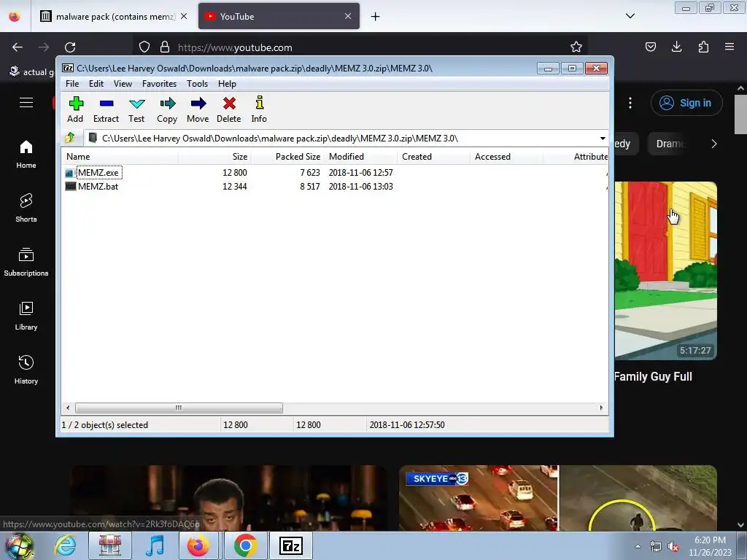Switch to the malware pack browser tab
747x560 pixels.
(114, 16)
